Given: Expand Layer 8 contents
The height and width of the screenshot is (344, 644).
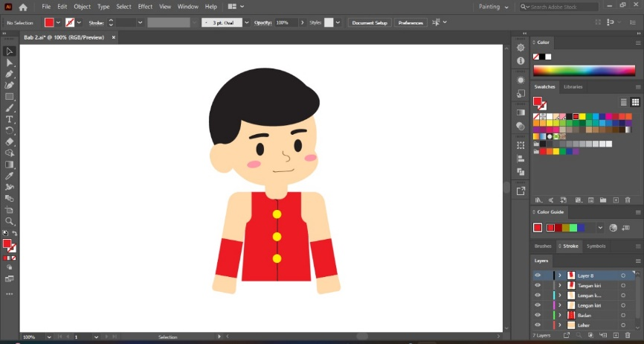Looking at the screenshot, I should 559,275.
